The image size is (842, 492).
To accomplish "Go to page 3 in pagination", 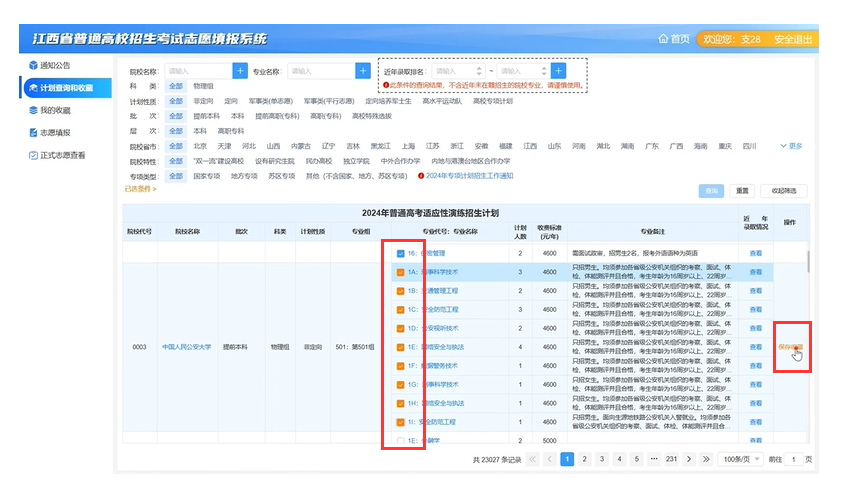I will [602, 459].
